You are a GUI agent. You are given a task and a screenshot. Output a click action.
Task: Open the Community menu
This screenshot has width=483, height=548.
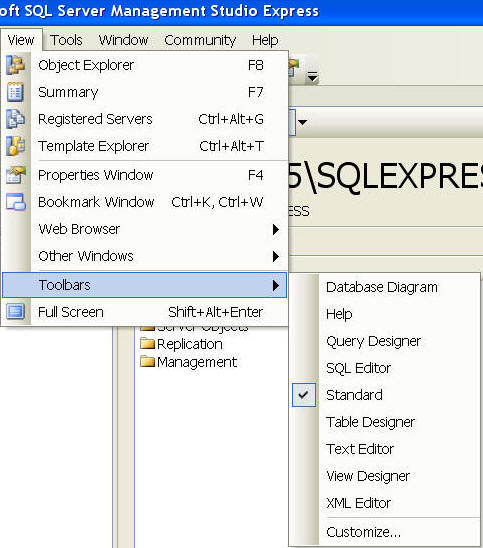coord(200,40)
